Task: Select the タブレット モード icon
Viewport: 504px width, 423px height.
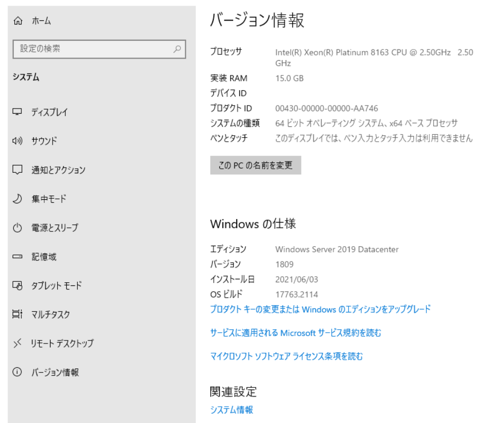Action: click(17, 286)
